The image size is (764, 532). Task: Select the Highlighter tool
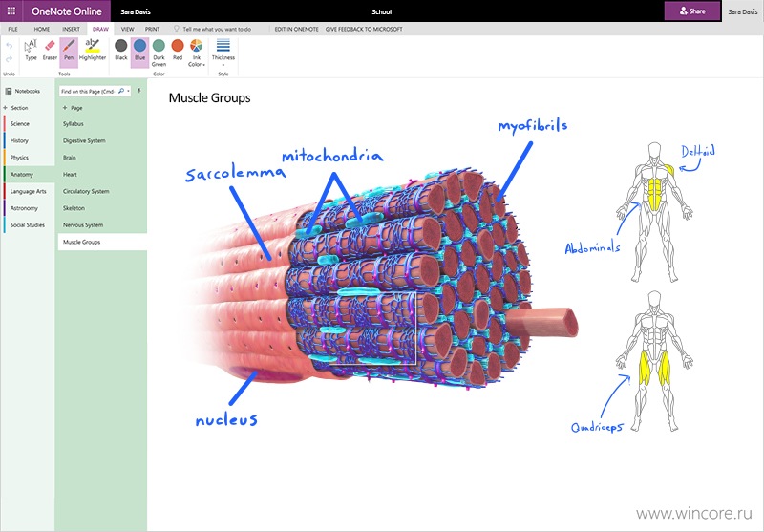pyautogui.click(x=92, y=51)
